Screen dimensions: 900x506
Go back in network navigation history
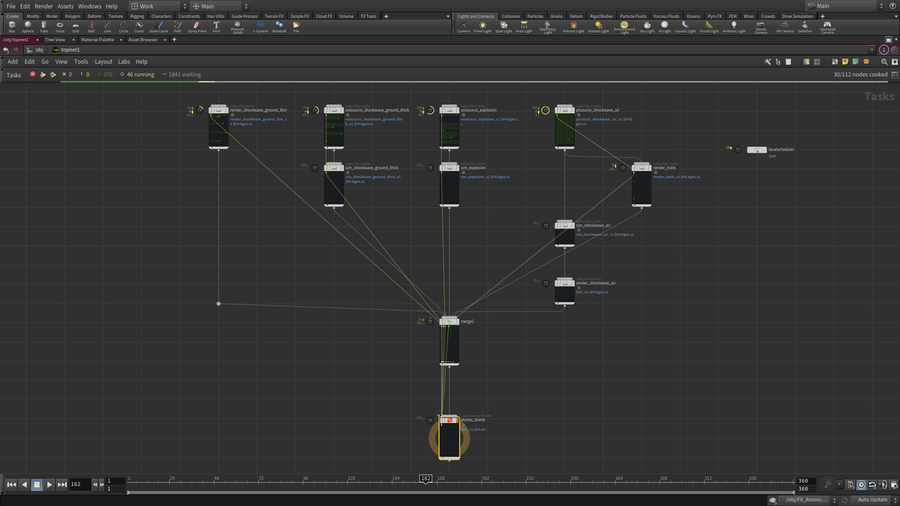(6, 50)
